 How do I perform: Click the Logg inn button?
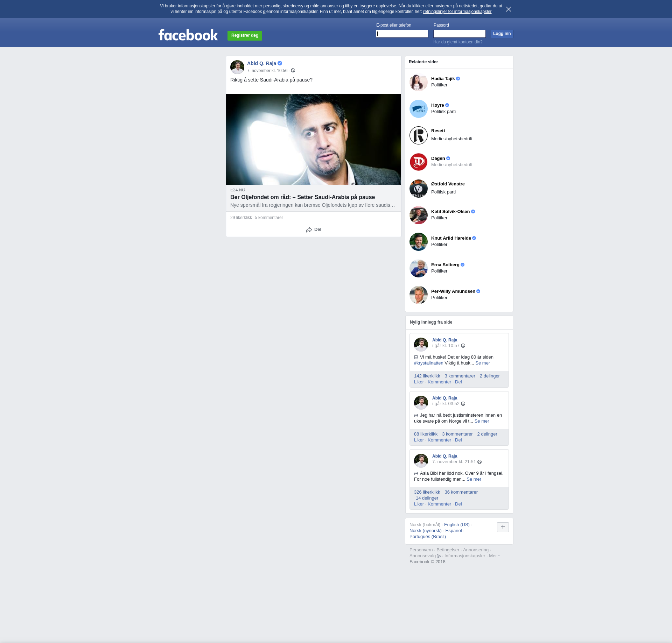pyautogui.click(x=502, y=34)
